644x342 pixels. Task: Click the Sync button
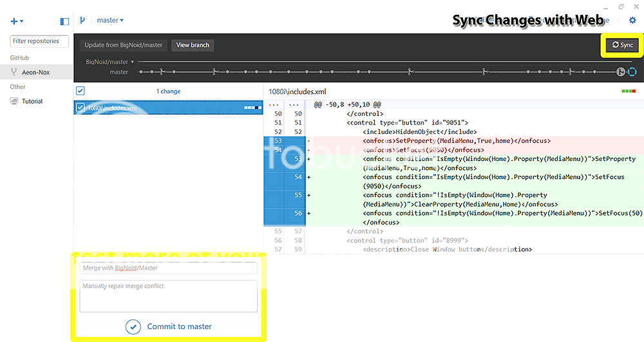pyautogui.click(x=622, y=45)
